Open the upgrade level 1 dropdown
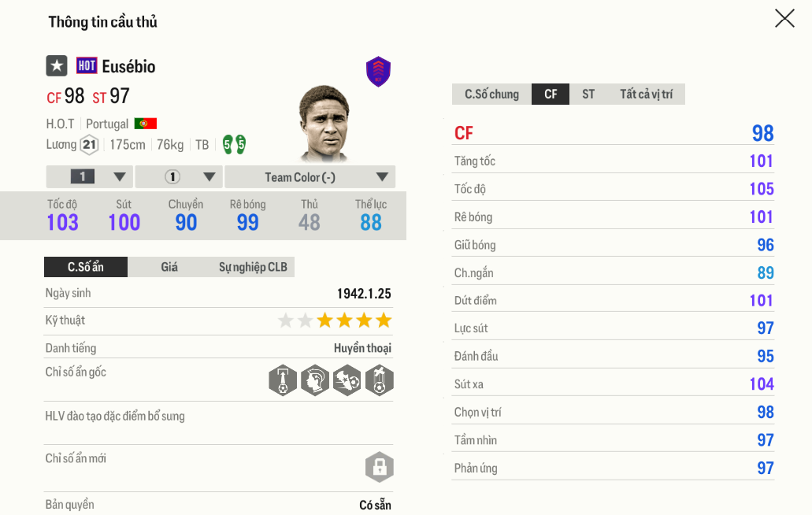This screenshot has height=515, width=812. click(90, 177)
